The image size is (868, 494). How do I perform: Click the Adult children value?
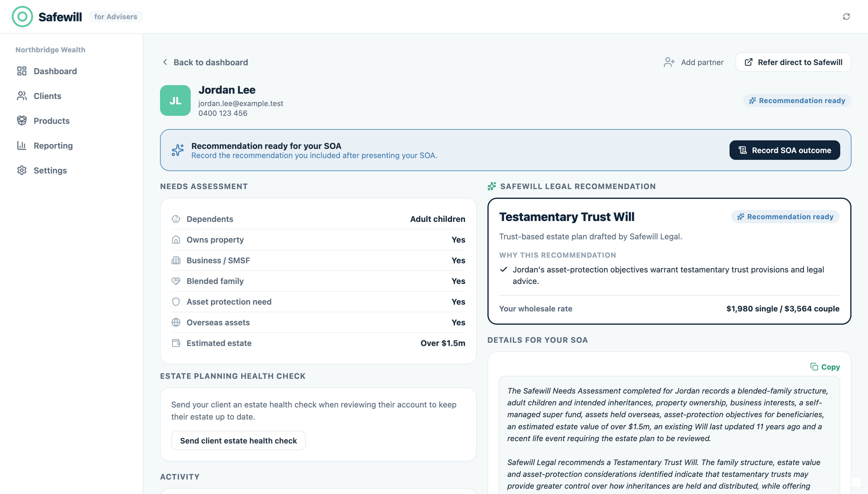(x=438, y=219)
